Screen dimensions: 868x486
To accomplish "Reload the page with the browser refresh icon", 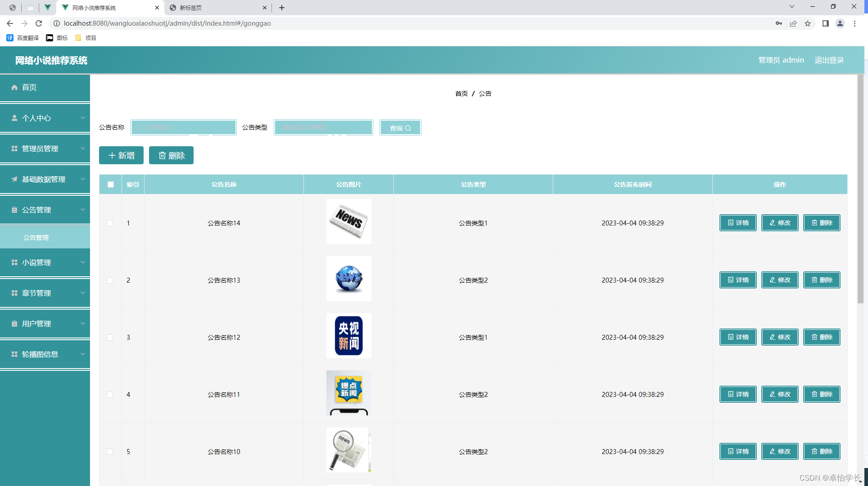I will [39, 23].
